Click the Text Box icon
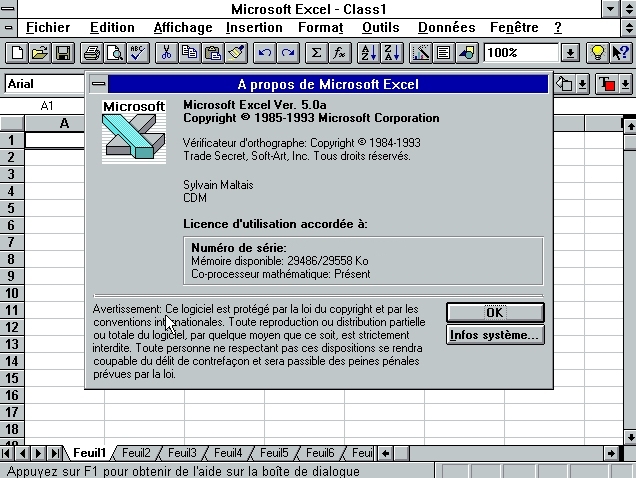Screen dimensions: 636x478 pos(443,53)
